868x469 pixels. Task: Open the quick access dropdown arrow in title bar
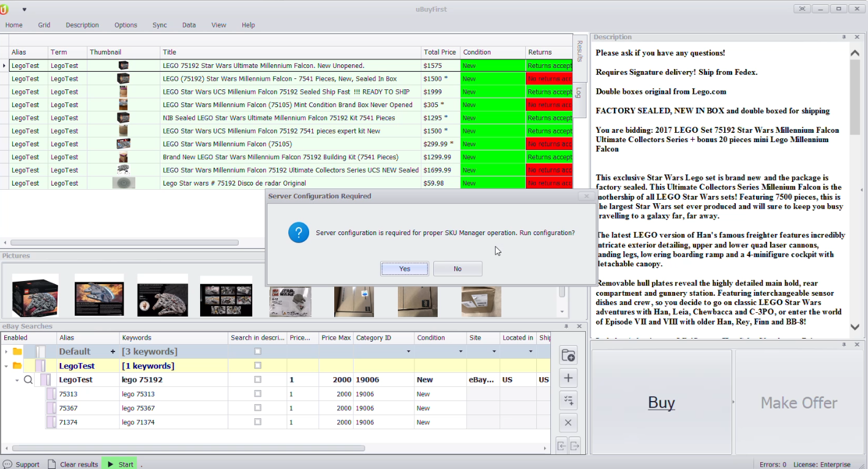pyautogui.click(x=24, y=9)
